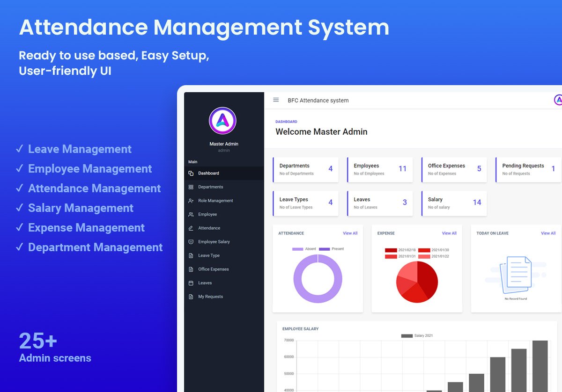Click the Employee people icon
Image resolution: width=562 pixels, height=392 pixels.
191,215
